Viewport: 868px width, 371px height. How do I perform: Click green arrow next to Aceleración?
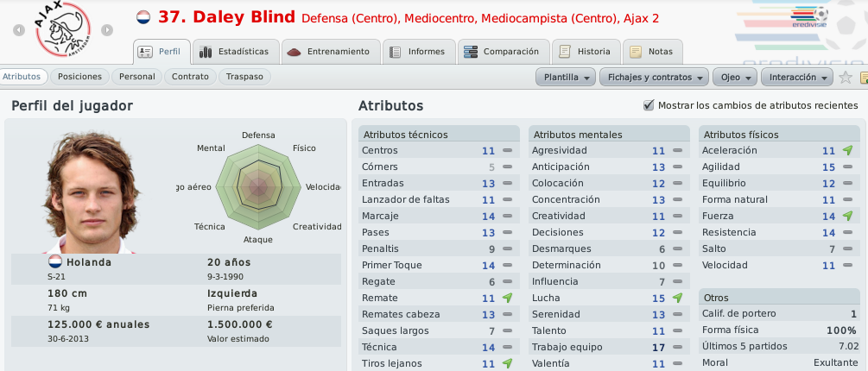(847, 150)
